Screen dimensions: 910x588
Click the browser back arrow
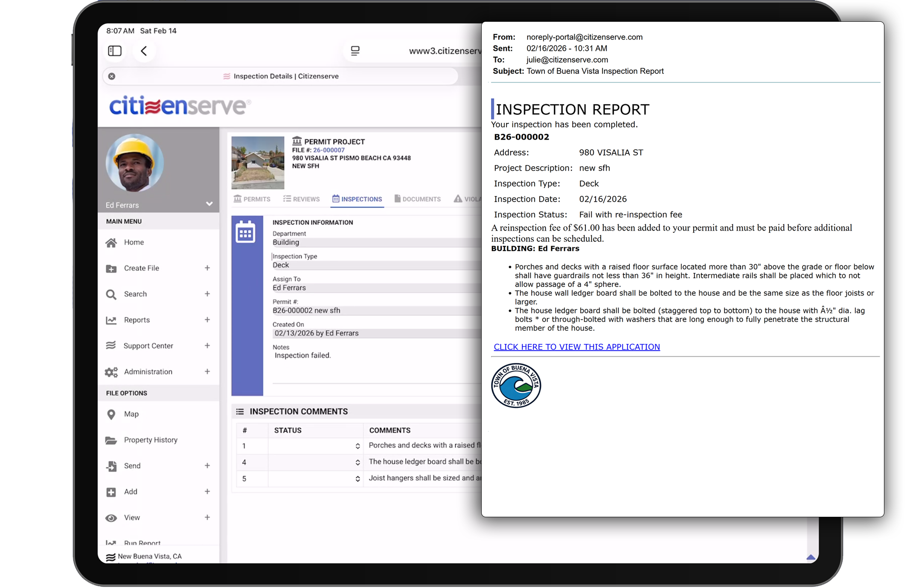coord(144,51)
